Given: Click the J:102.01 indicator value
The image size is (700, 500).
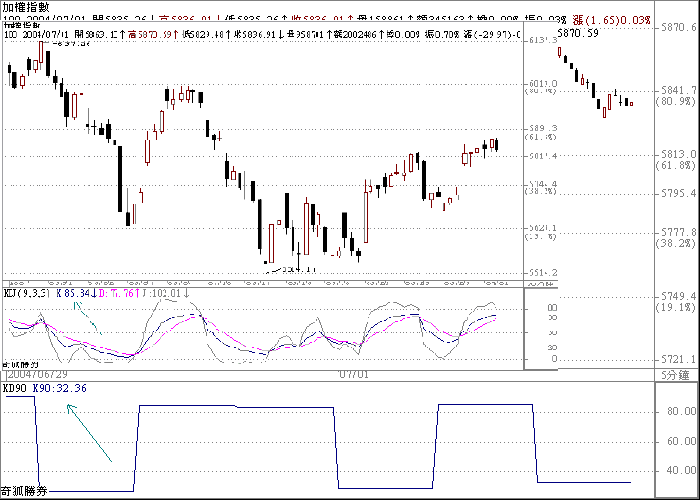Looking at the screenshot, I should pos(166,293).
